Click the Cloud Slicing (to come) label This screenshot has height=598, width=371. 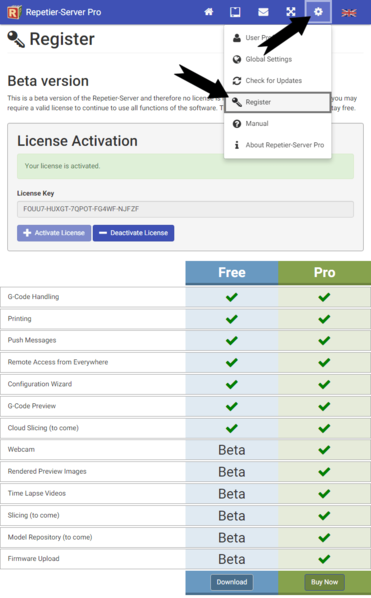(x=43, y=428)
